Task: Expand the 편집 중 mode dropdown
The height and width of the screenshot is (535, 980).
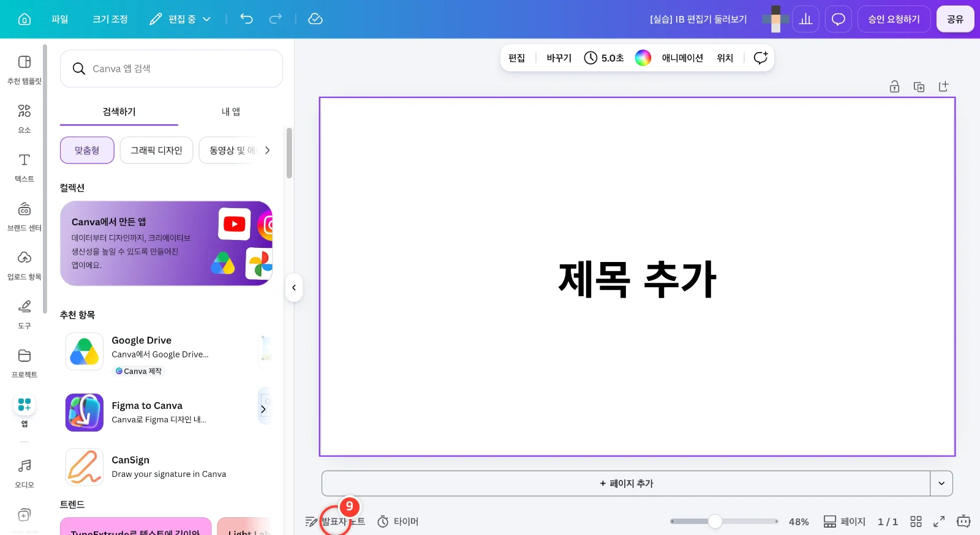Action: coord(181,19)
